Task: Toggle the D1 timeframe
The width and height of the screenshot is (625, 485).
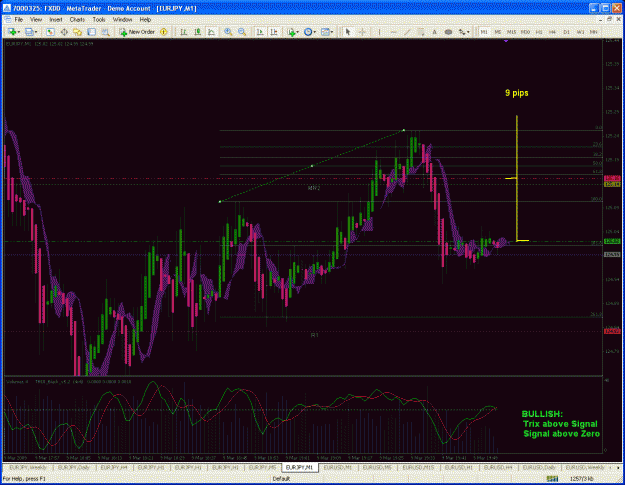Action: 566,32
